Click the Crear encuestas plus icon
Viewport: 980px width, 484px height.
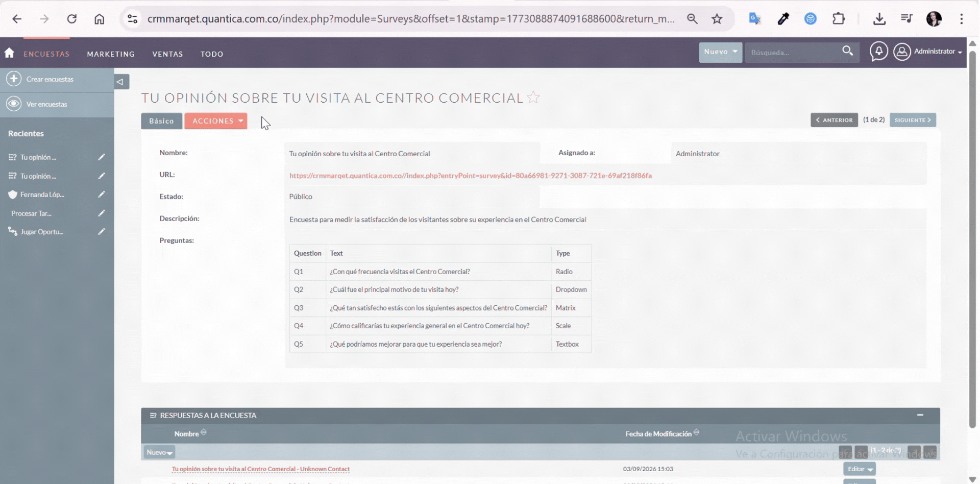click(x=14, y=79)
